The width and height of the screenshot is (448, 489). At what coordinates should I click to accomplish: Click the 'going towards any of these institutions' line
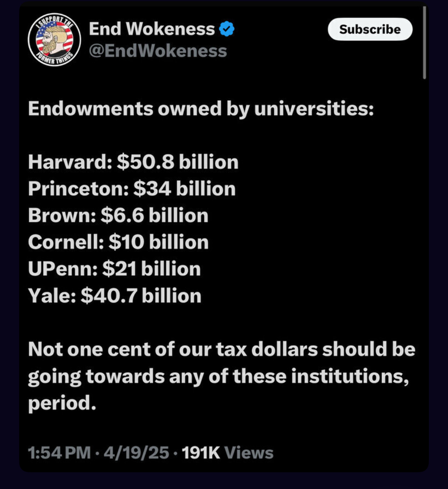point(218,378)
